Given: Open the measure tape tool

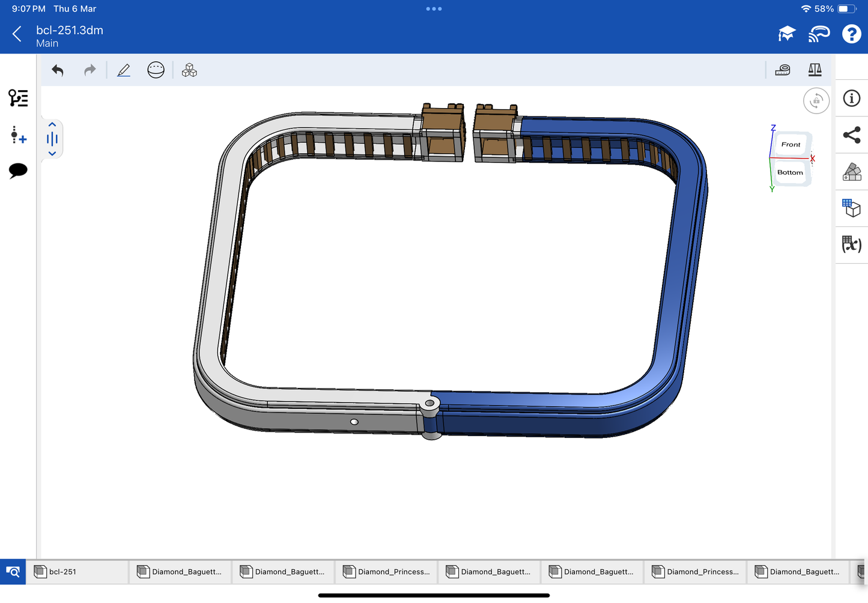Looking at the screenshot, I should pyautogui.click(x=782, y=70).
